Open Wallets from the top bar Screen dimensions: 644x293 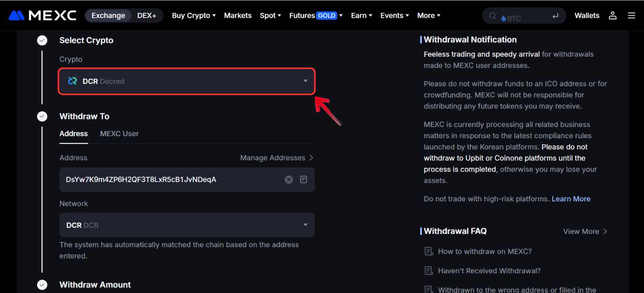(x=587, y=15)
